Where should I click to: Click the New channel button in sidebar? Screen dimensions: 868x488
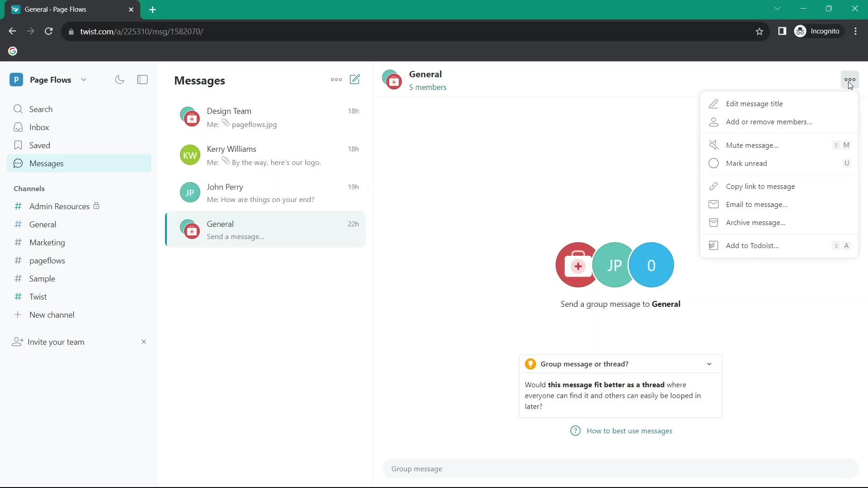52,314
